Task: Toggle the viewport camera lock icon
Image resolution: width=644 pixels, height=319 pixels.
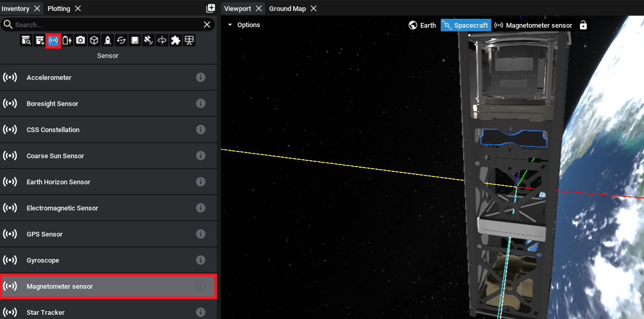Action: 583,25
